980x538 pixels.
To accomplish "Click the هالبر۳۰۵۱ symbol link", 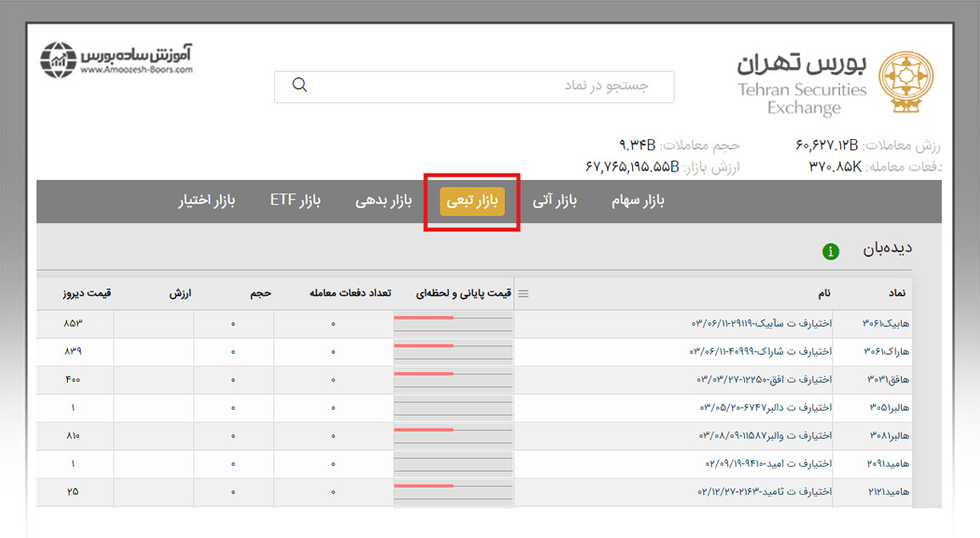I will coord(887,407).
